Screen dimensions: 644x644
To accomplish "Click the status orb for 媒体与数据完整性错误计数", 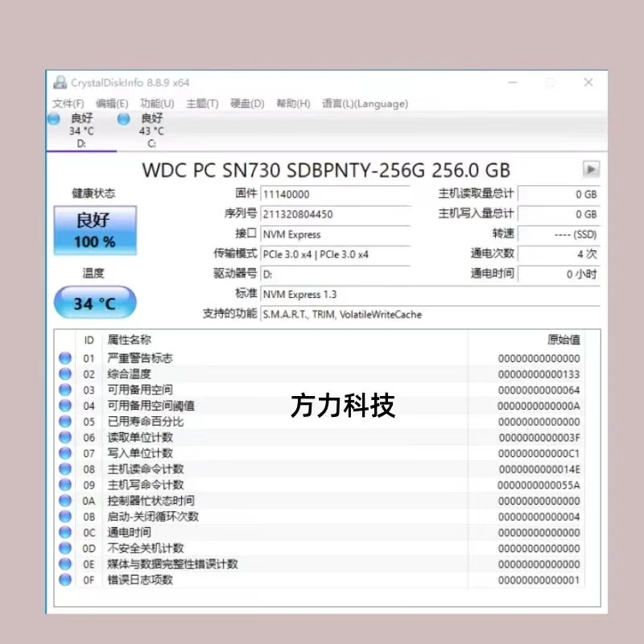I will click(x=65, y=564).
